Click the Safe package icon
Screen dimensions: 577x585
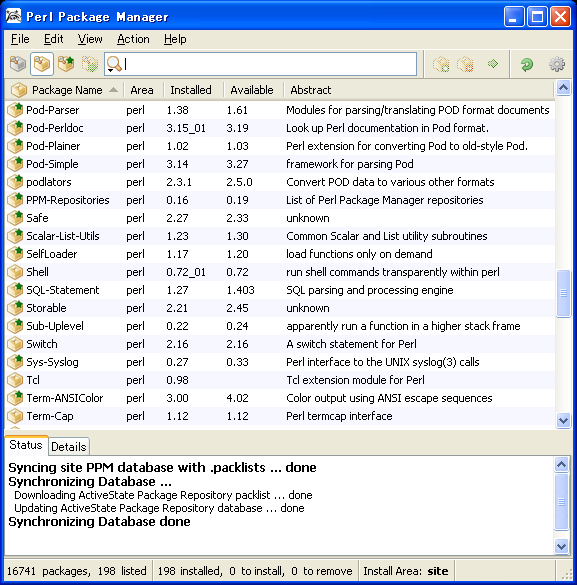[15, 218]
